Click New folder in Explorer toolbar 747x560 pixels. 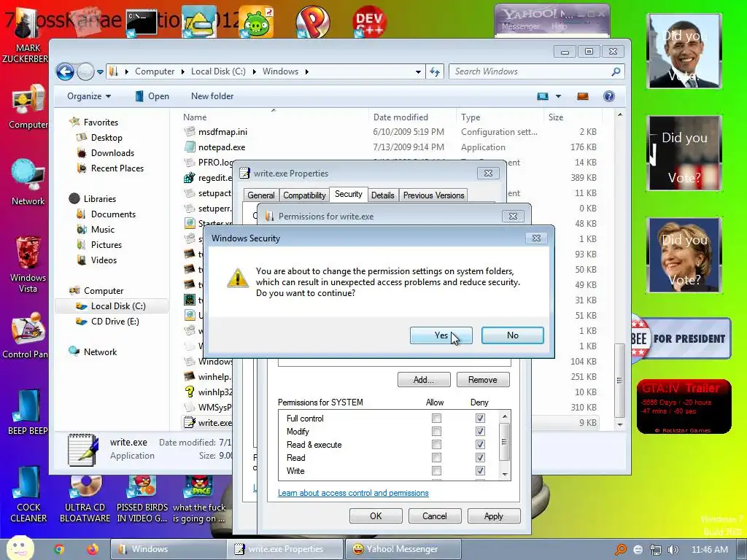coord(212,96)
